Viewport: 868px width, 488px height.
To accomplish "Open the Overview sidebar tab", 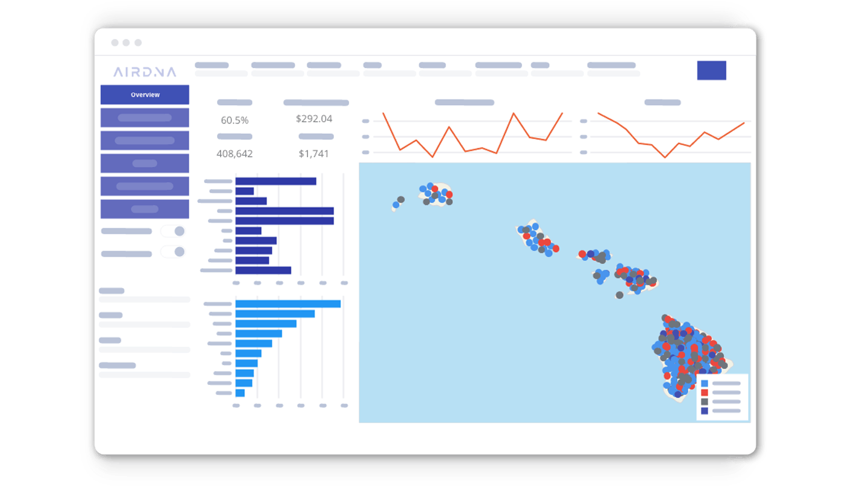I will 145,95.
